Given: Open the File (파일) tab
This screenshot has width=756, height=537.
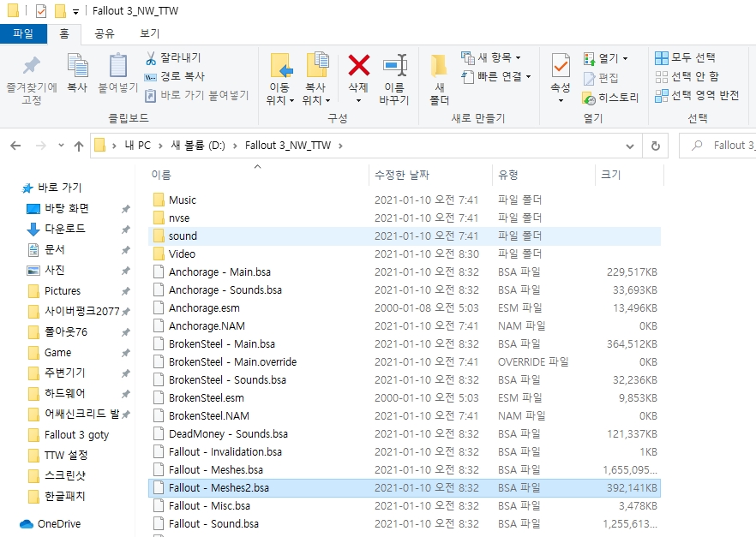Looking at the screenshot, I should click(23, 33).
